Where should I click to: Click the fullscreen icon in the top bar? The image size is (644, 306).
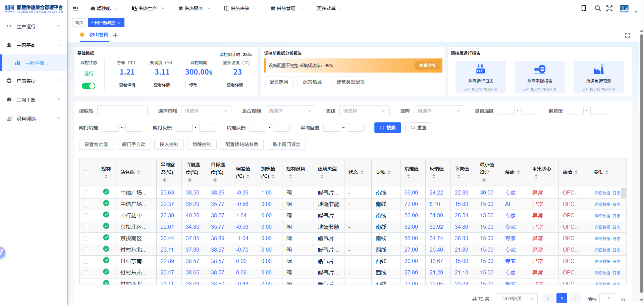click(609, 8)
